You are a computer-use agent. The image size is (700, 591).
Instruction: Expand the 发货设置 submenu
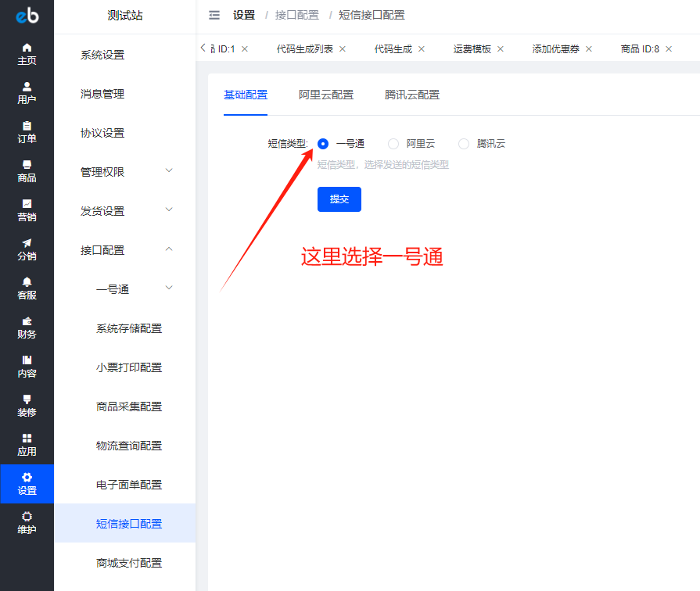[169, 210]
